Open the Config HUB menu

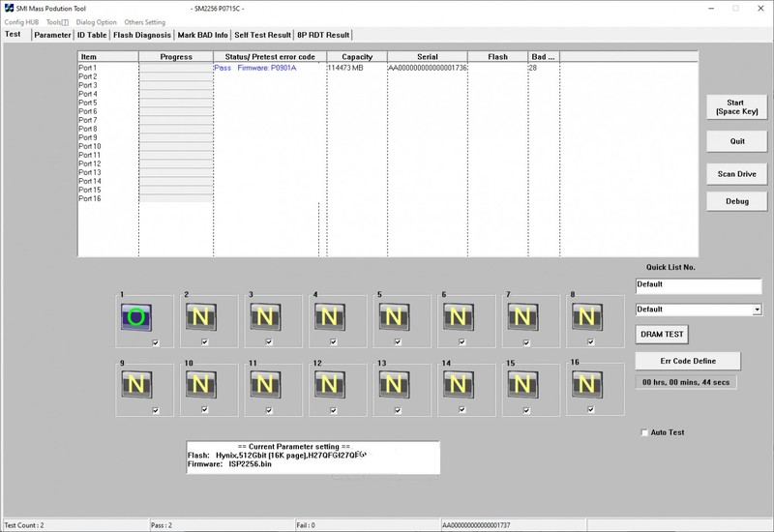point(21,21)
